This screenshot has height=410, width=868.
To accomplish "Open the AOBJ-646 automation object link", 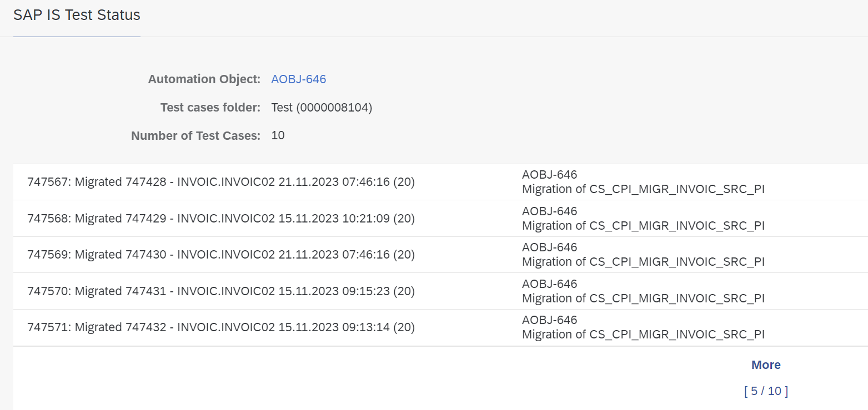I will 298,79.
